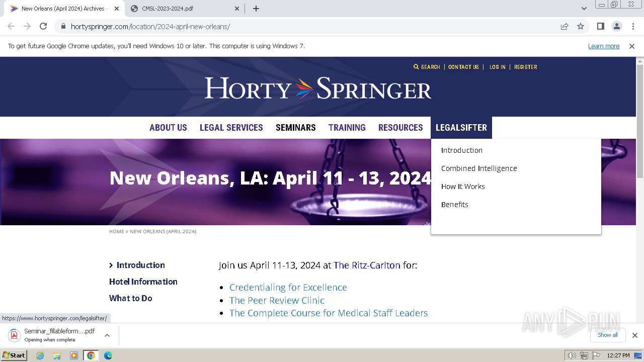Expand the download item options chevron
The image size is (644, 362).
pyautogui.click(x=107, y=335)
